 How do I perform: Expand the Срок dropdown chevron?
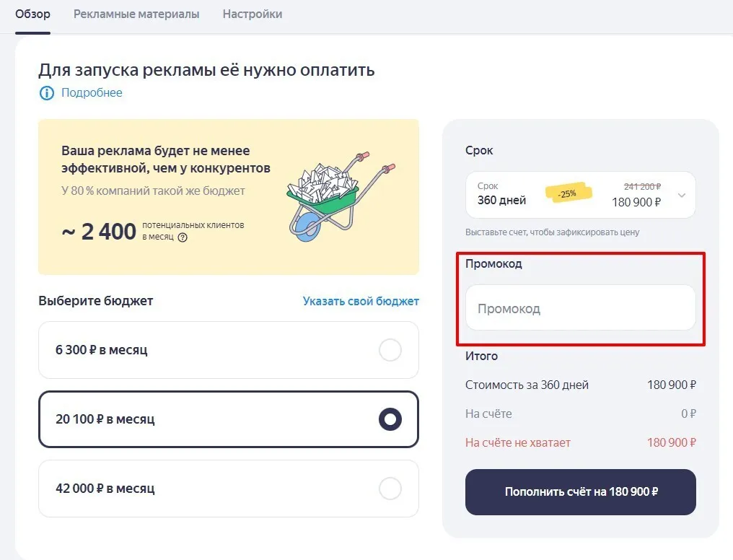[x=682, y=196]
